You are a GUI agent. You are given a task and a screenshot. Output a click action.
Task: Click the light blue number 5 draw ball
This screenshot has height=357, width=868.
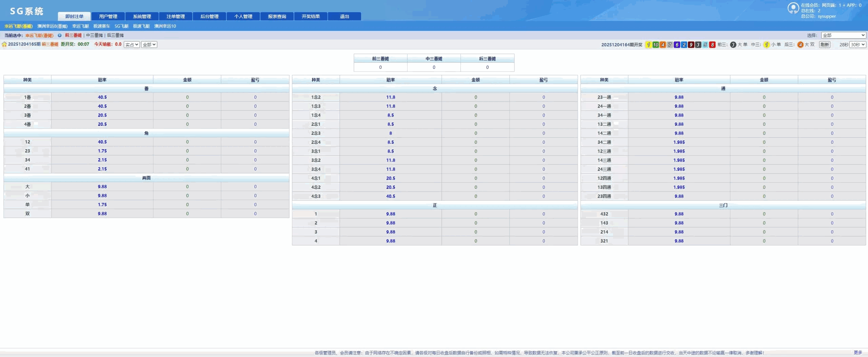705,45
